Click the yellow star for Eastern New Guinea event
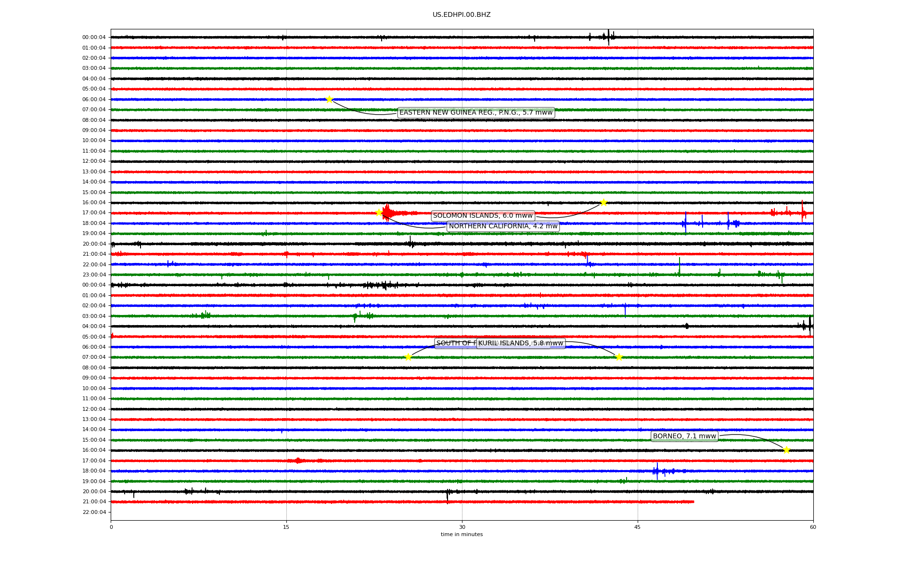 (329, 99)
